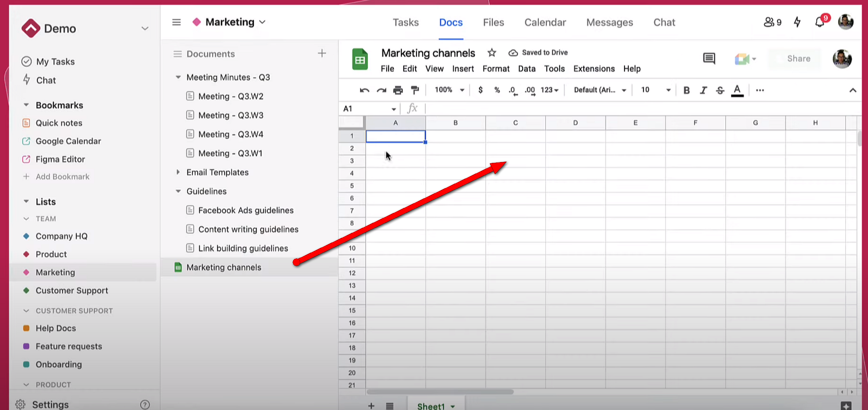Click the undo icon in the toolbar
This screenshot has height=410, width=868.
[364, 90]
